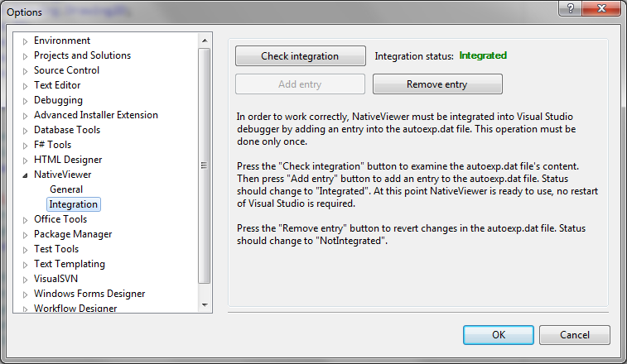Select the General item under NativeViewer
The image size is (627, 364).
coord(66,189)
